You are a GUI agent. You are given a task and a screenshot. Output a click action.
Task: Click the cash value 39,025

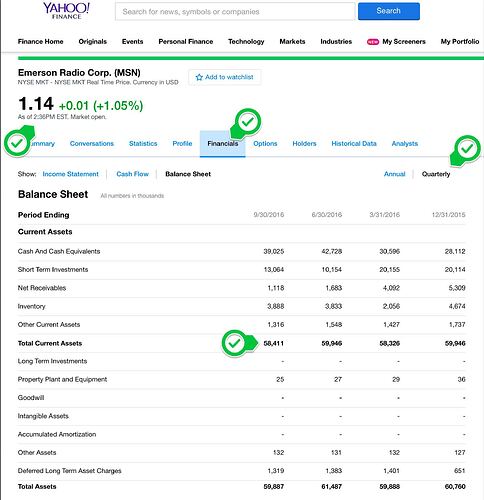[274, 251]
